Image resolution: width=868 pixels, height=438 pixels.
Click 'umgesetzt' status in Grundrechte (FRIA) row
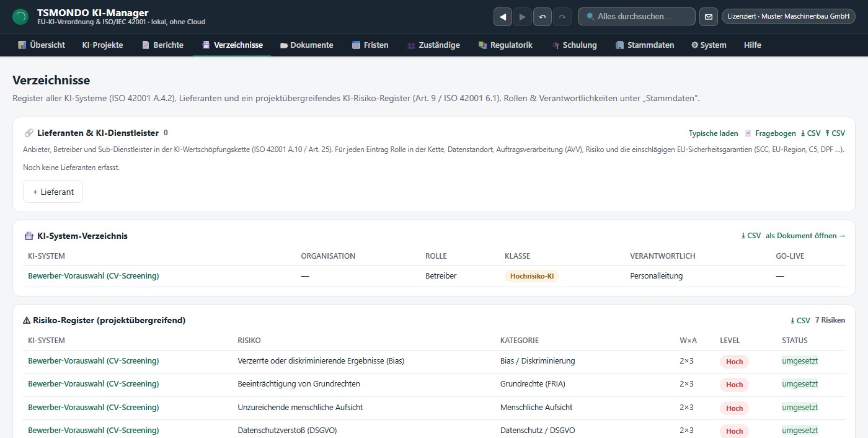[800, 384]
